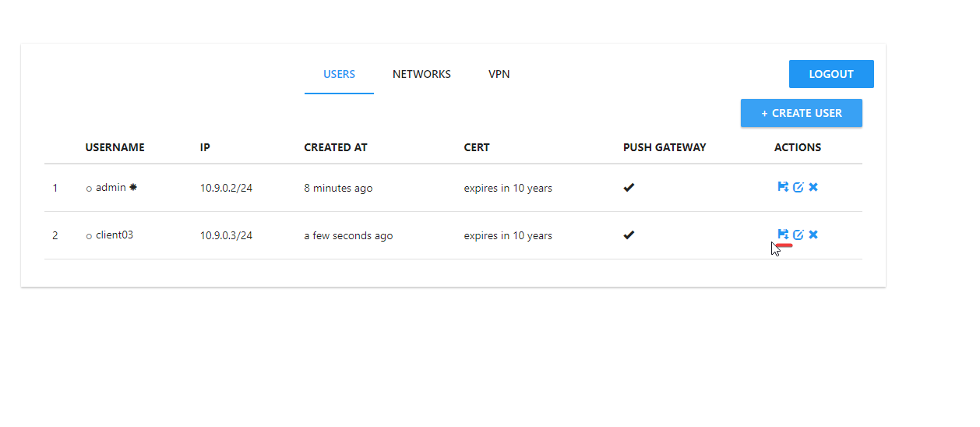Click client03 push gateway checkmark
980x427 pixels.
coord(629,235)
